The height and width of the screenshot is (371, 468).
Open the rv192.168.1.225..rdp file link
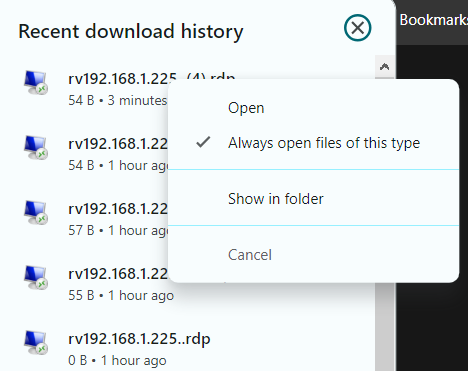point(139,339)
